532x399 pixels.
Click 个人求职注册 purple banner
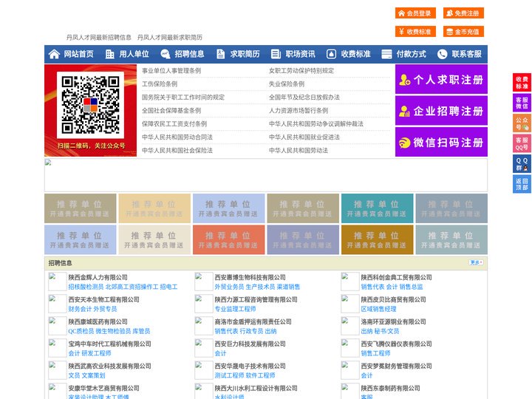coord(441,79)
